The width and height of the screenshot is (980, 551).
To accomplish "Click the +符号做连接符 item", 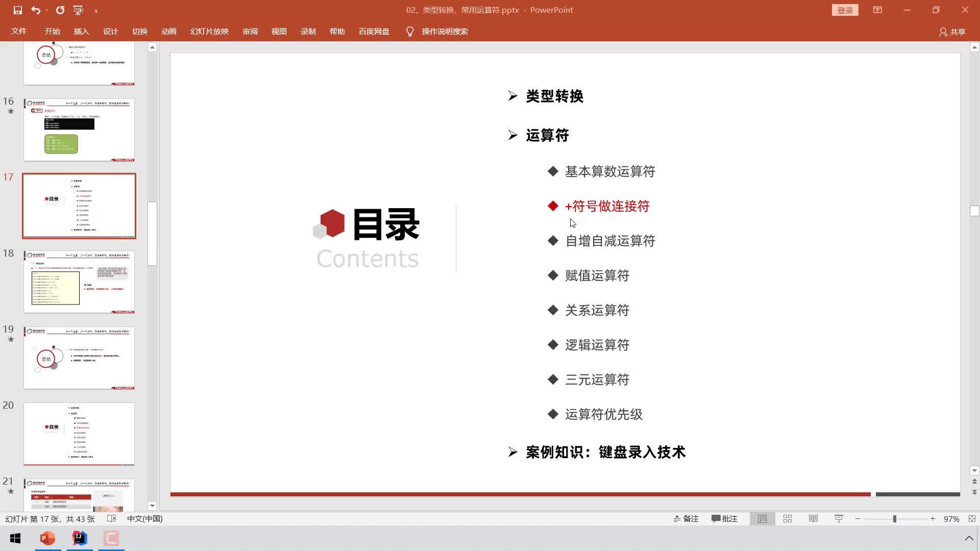I will 607,206.
